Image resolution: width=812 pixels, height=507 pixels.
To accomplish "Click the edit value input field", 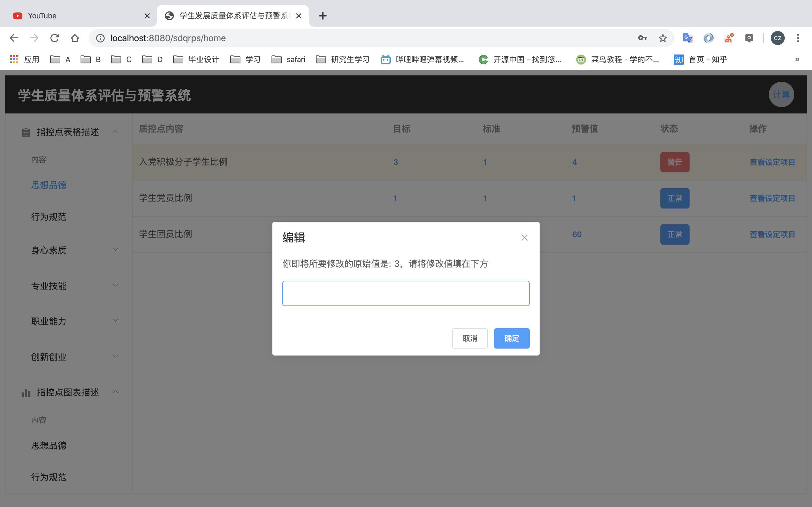I will [x=406, y=293].
